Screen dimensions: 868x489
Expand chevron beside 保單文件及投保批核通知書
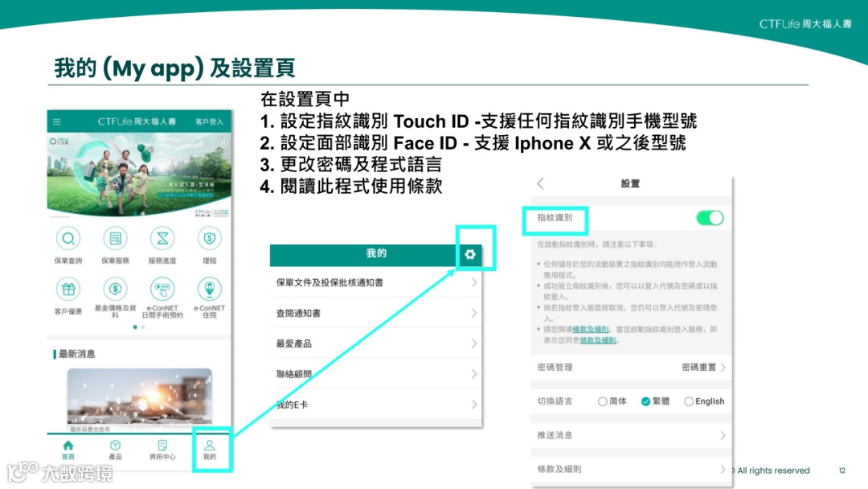(x=474, y=282)
